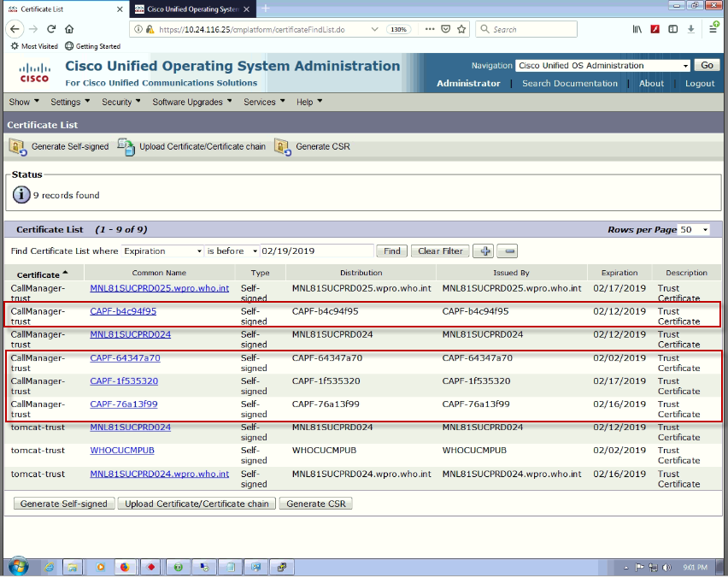Click the Generate Self-signed toolbar icon

tap(18, 147)
